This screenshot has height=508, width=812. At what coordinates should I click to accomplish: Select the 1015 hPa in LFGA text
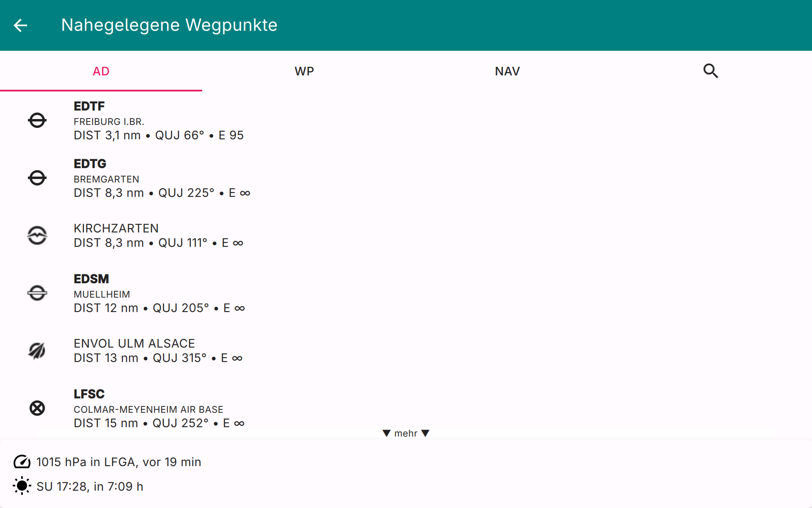point(118,462)
